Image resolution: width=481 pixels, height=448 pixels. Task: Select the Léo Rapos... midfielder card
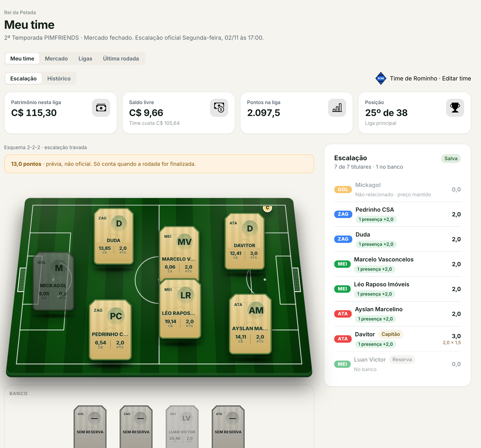coord(180,309)
